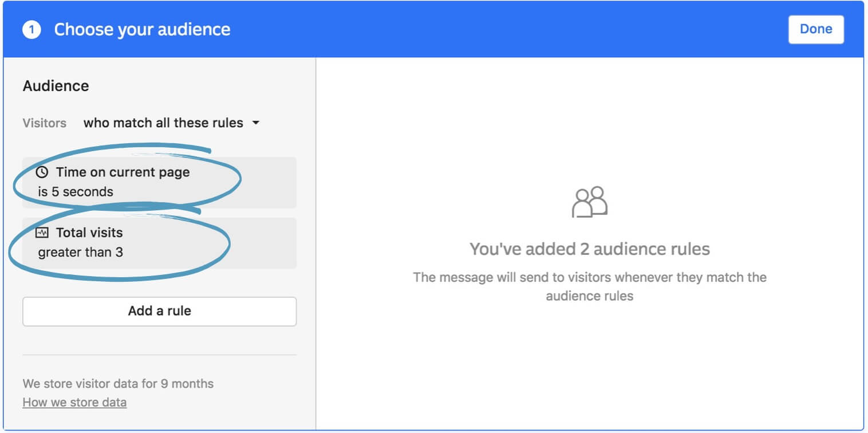Click 'You've added 2 audience rules' heading

(x=589, y=249)
